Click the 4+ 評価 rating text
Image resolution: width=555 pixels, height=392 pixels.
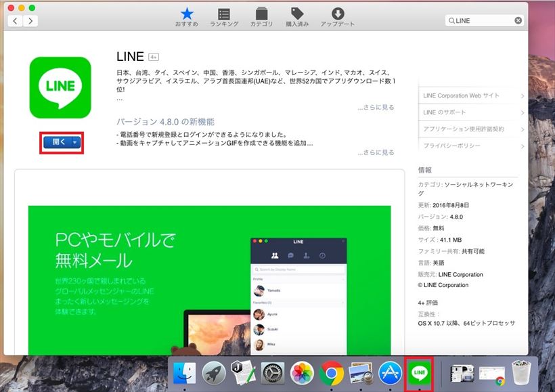tap(428, 303)
